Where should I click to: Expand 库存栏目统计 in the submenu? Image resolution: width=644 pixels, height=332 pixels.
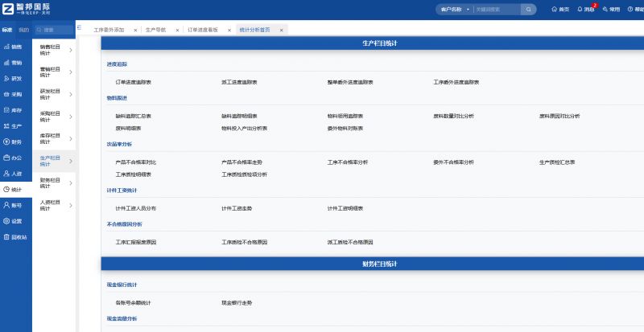click(x=56, y=140)
